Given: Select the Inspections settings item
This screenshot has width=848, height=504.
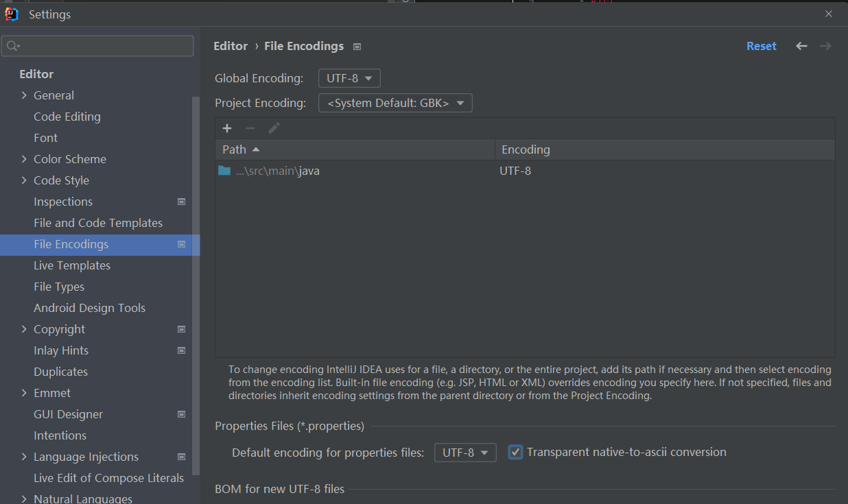Looking at the screenshot, I should 63,202.
